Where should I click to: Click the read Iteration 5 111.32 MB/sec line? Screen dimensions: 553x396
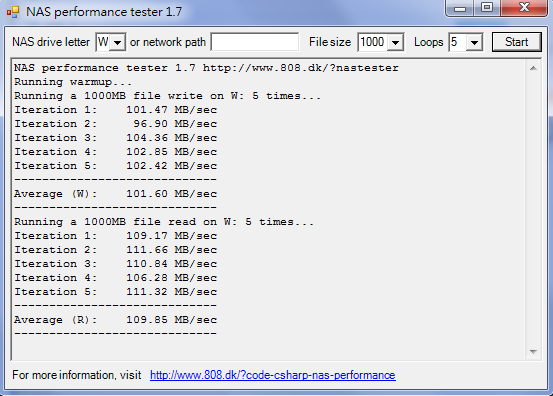(x=115, y=292)
